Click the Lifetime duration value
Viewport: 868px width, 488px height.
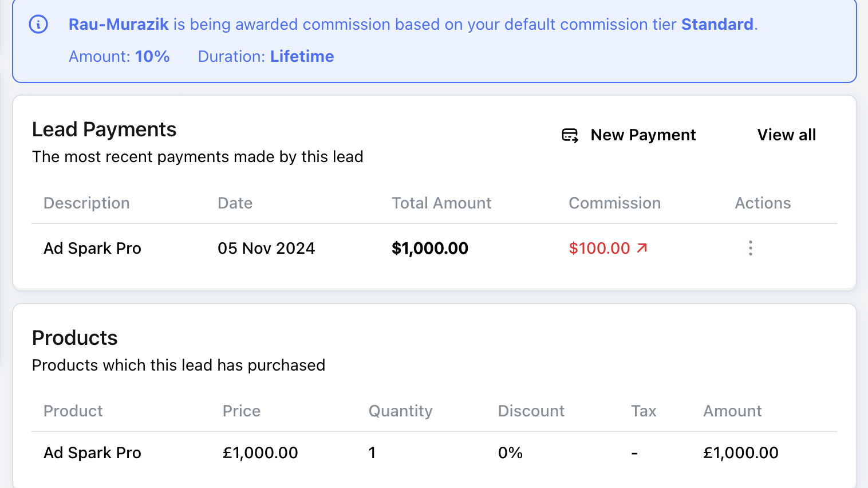click(302, 57)
